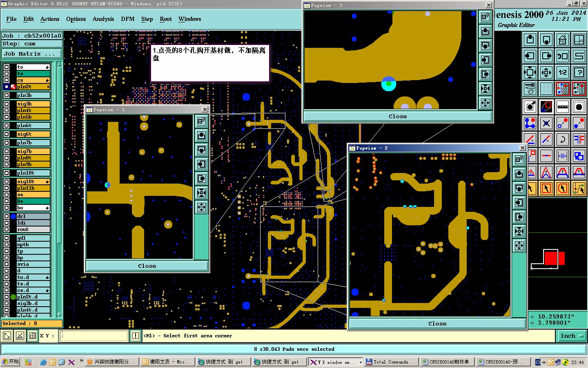Screen dimensions: 588x368
Task: Select the ruler measure tool icon
Action: pyautogui.click(x=563, y=107)
